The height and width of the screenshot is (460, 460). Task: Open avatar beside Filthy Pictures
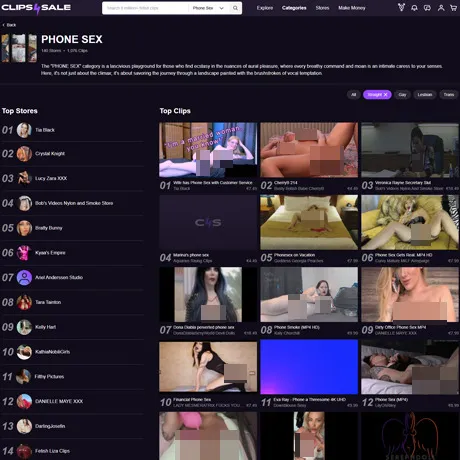pos(24,377)
